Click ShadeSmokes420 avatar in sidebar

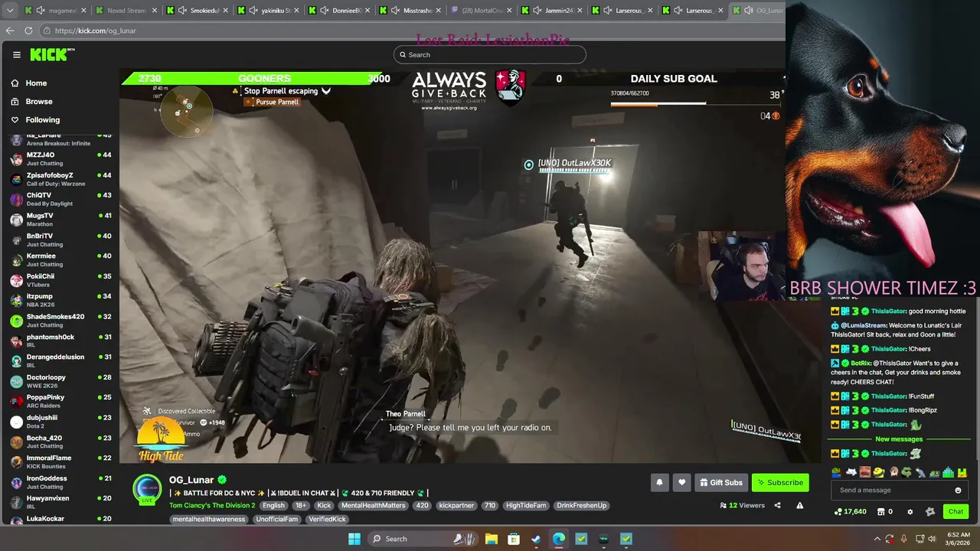pyautogui.click(x=16, y=321)
